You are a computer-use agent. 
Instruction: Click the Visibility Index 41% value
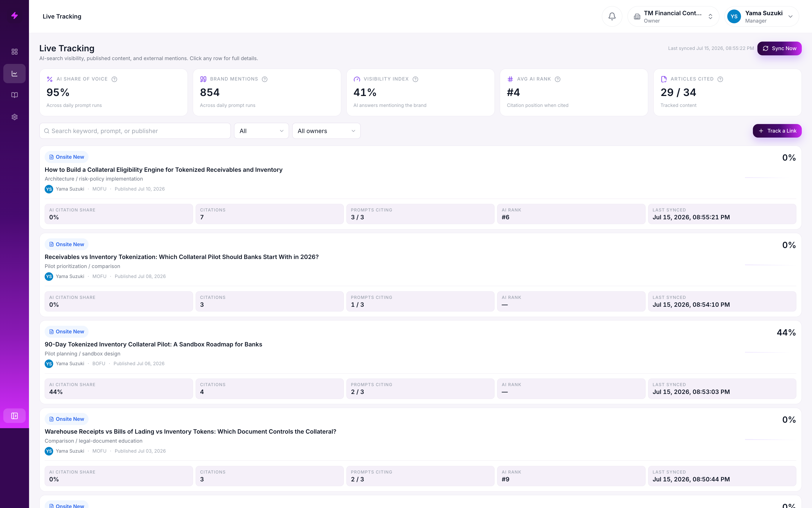[x=364, y=92]
